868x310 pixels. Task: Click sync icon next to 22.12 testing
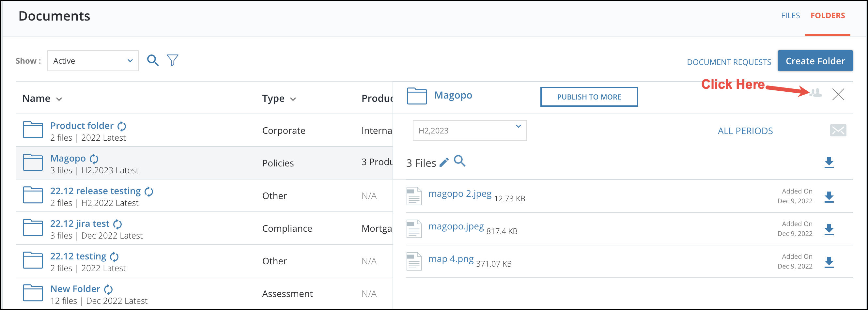115,257
